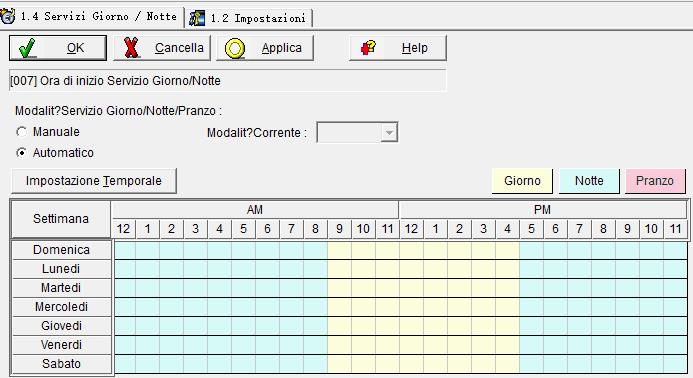693x378 pixels.
Task: Click the AM column group header
Action: tap(255, 210)
